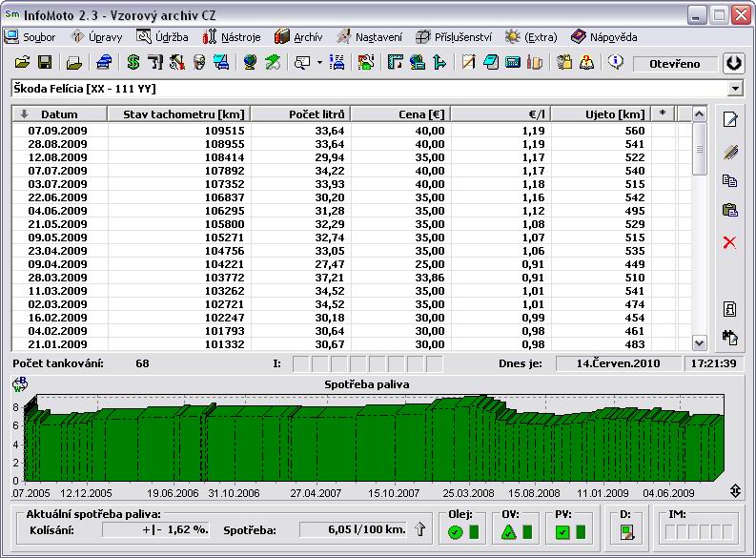756x558 pixels.
Task: Sort the table by Datum column header
Action: (x=59, y=114)
